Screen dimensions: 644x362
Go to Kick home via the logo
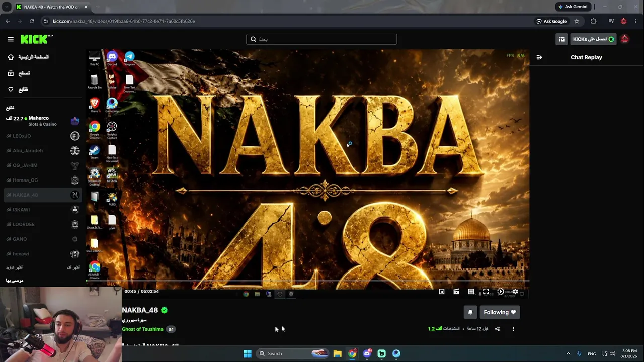(36, 39)
